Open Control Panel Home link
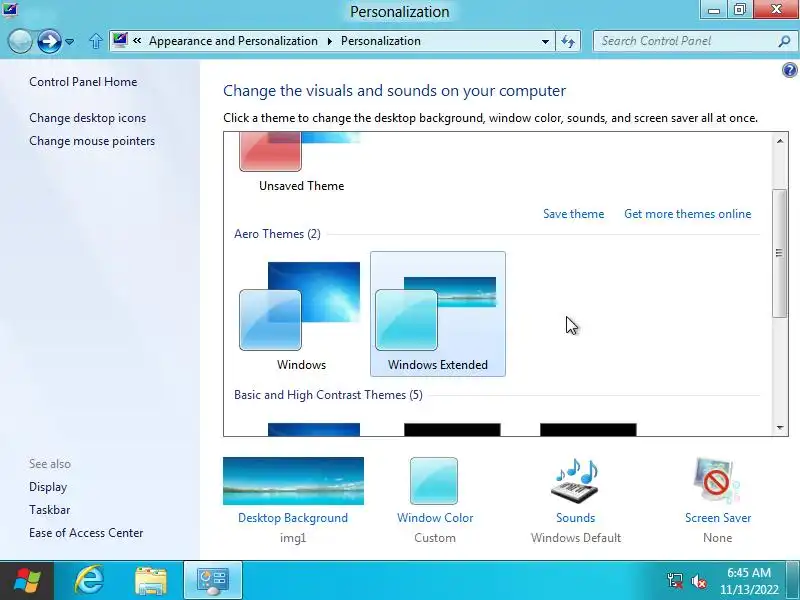The width and height of the screenshot is (800, 600). [x=83, y=82]
